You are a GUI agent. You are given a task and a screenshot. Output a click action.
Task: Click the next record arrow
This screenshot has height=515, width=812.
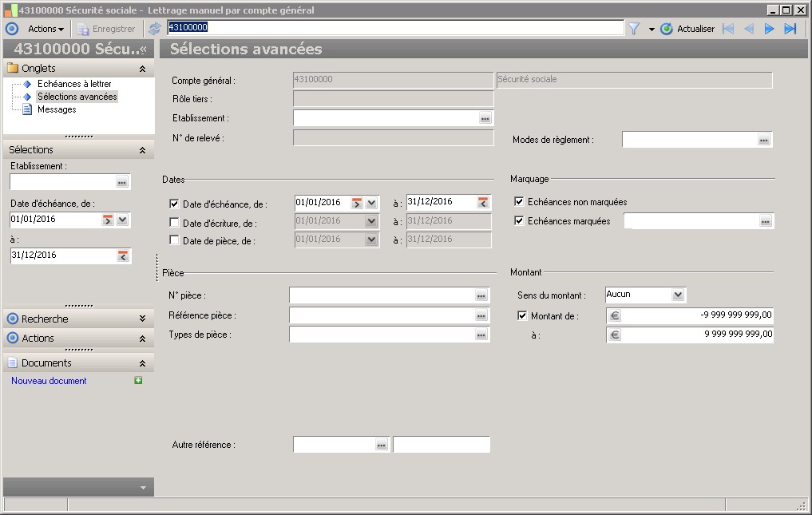click(x=770, y=29)
